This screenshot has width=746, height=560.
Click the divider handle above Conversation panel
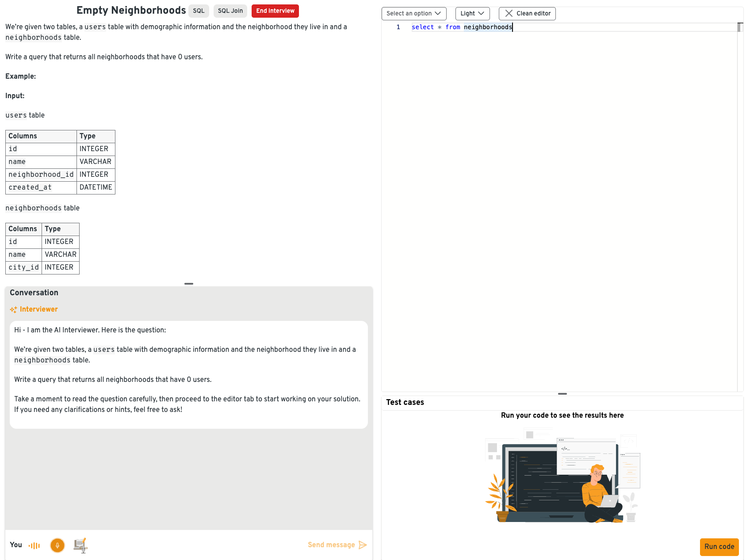(189, 284)
